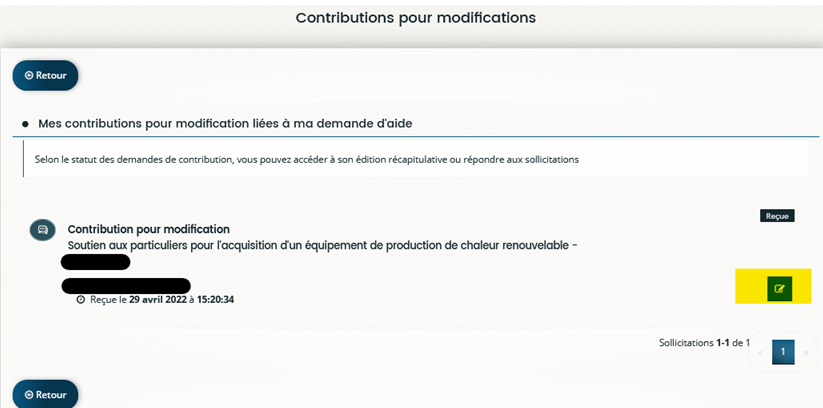Screen dimensions: 823x408
Task: Click the Retour button above the contributions heading
Action: pos(46,76)
